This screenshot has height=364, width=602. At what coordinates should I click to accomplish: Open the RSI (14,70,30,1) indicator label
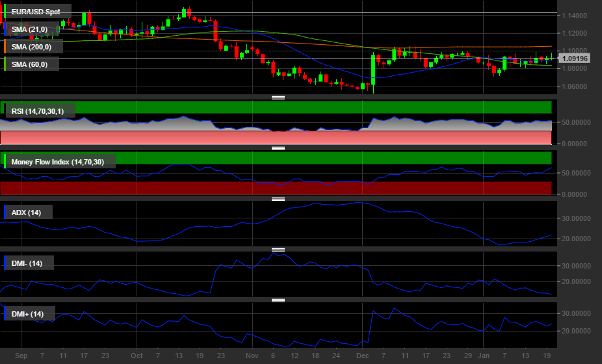[42, 111]
